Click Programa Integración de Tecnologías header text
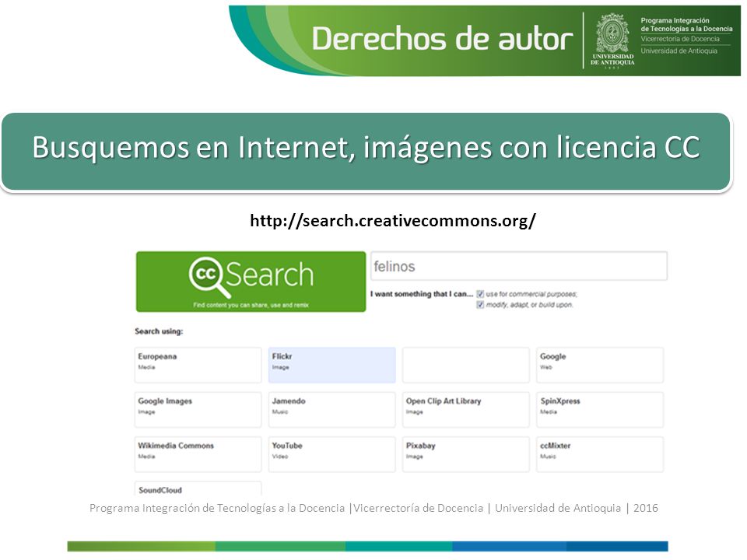The width and height of the screenshot is (747, 560). click(x=686, y=25)
